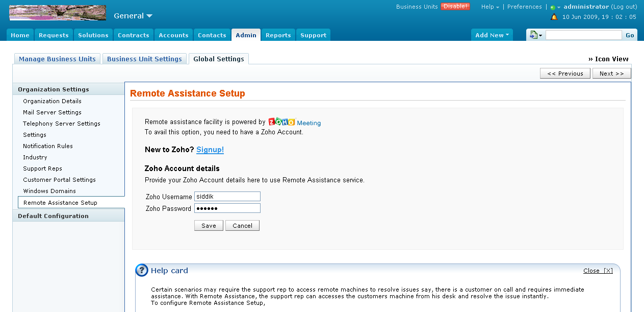Open the Settings sidebar item
644x312 pixels.
(x=35, y=135)
